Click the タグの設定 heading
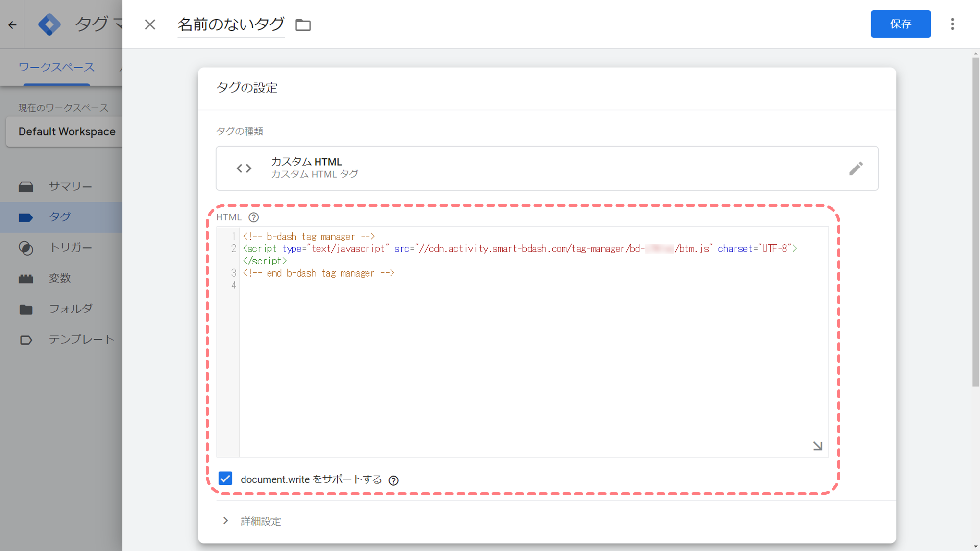 point(247,88)
